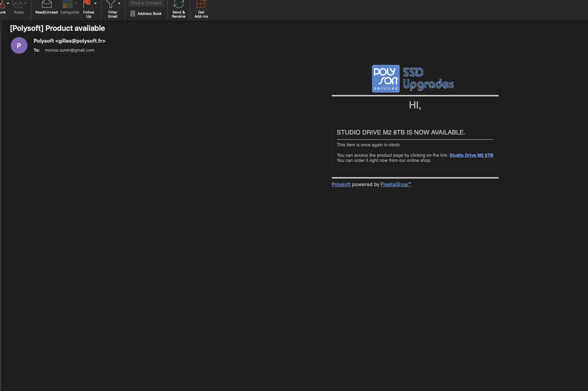Screen dimensions: 588x391
Task: Open the Studio Drive M2 8TB link
Action: pyautogui.click(x=471, y=155)
